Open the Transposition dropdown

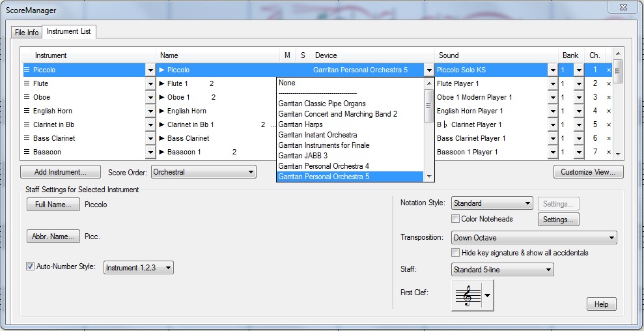pyautogui.click(x=533, y=238)
